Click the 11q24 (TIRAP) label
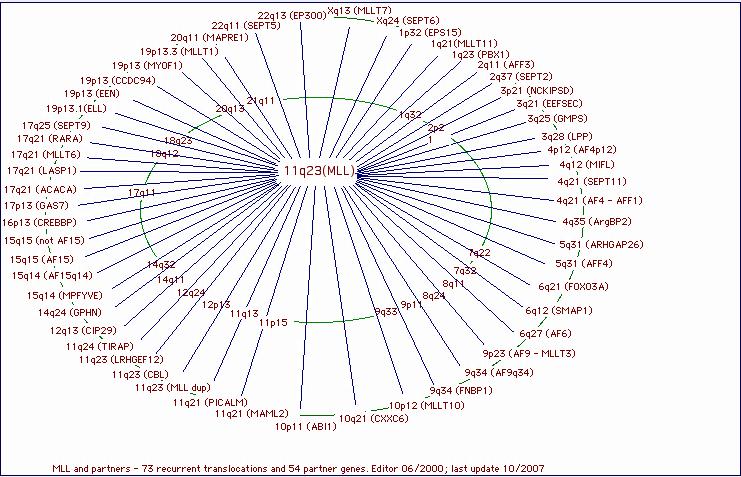 pyautogui.click(x=100, y=347)
